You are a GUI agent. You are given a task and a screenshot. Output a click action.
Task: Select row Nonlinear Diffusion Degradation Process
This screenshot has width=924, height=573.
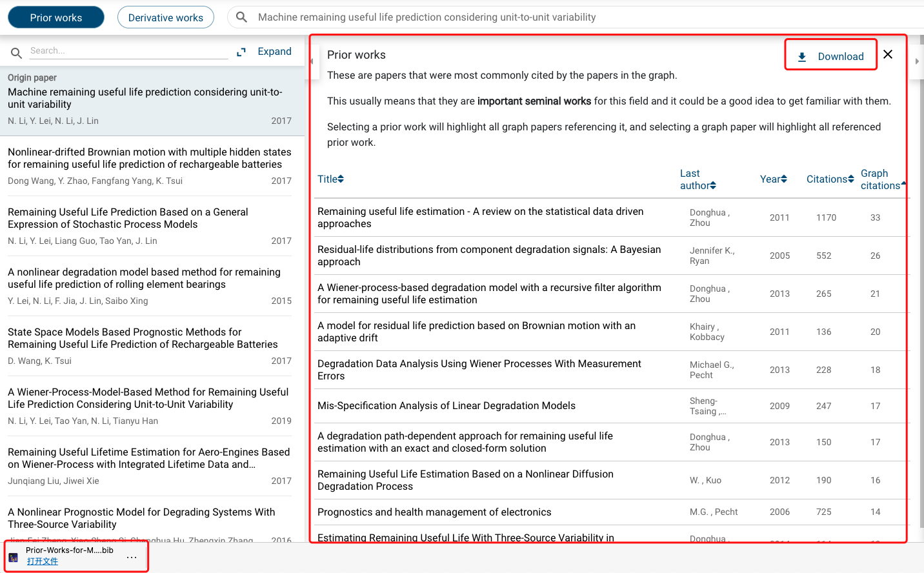pos(610,480)
